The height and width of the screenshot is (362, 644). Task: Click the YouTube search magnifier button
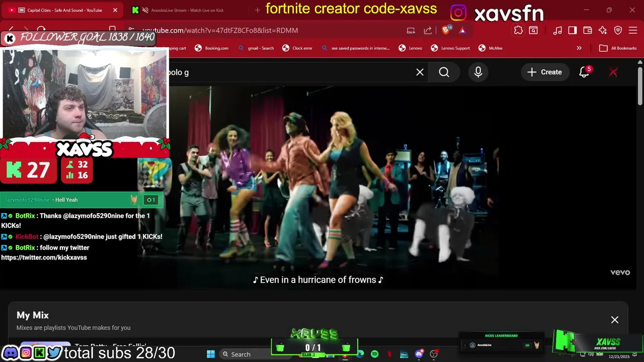pyautogui.click(x=444, y=72)
